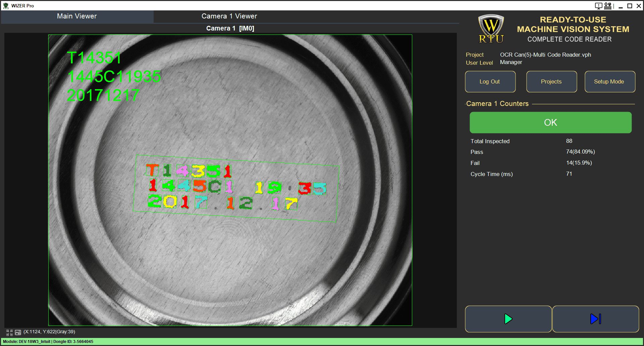
Task: Click the User Level label
Action: (479, 63)
